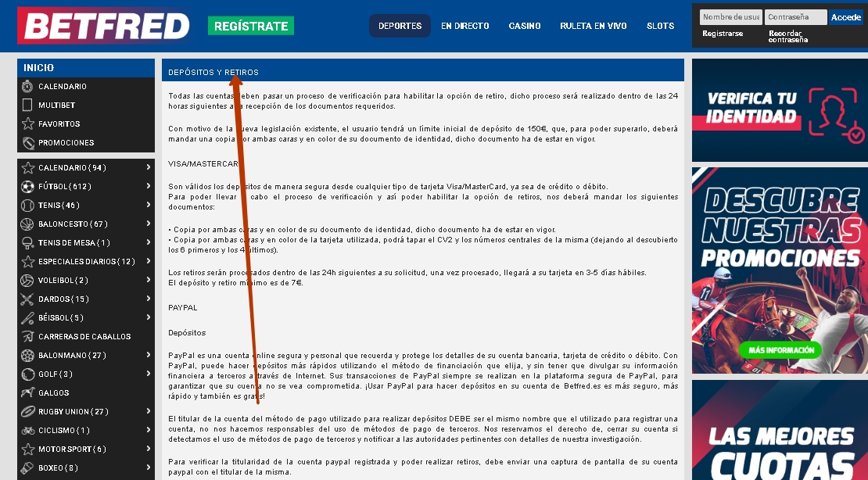Expand the Fútbol (612) chevron arrow
This screenshot has height=480, width=868.
click(148, 187)
